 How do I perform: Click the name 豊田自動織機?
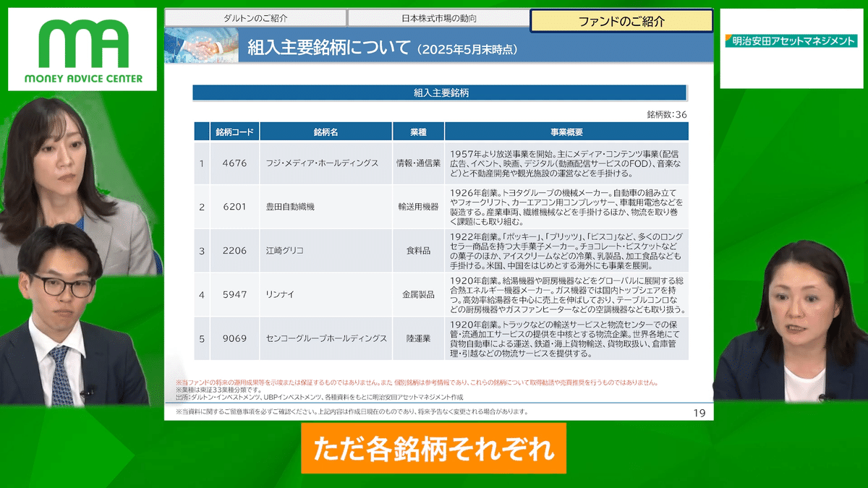pyautogui.click(x=290, y=207)
